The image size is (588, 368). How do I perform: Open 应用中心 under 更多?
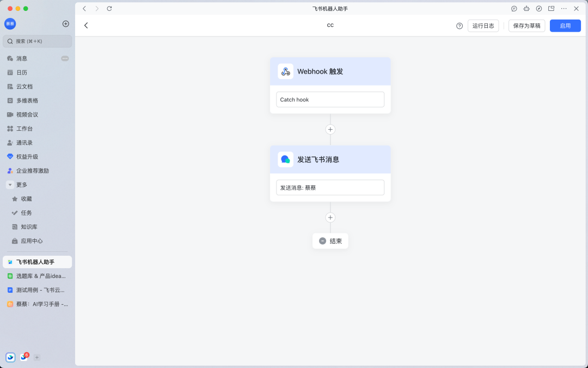click(x=37, y=241)
